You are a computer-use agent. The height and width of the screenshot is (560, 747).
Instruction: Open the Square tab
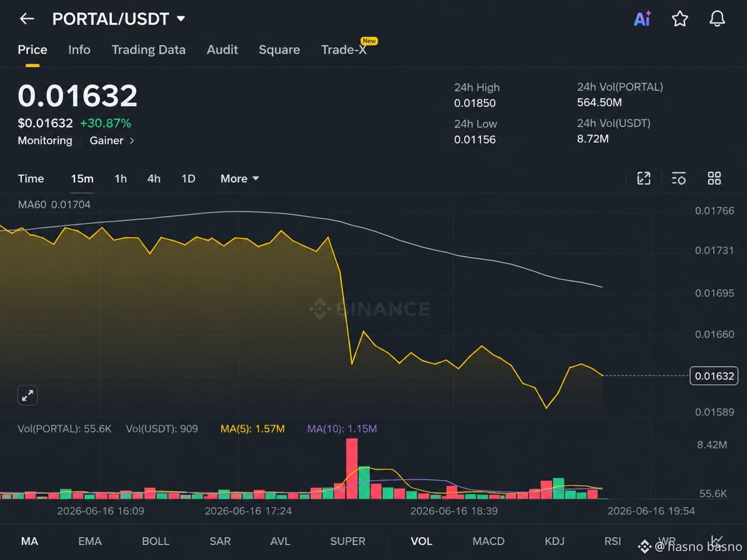(x=279, y=50)
